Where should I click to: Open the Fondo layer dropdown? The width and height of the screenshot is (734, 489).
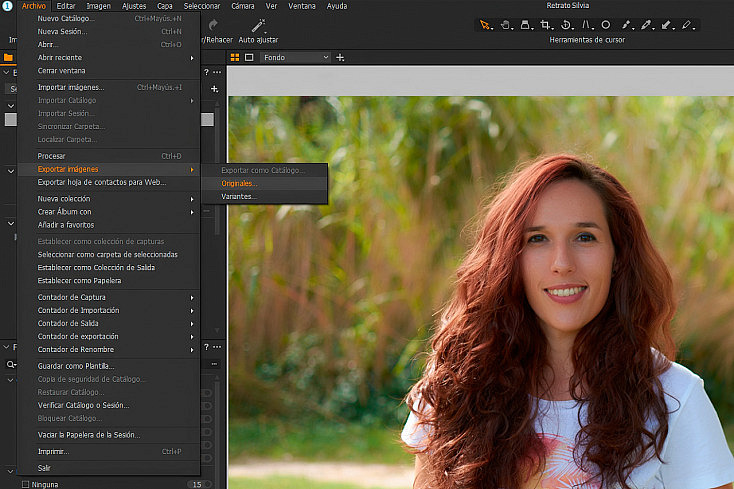coord(296,58)
